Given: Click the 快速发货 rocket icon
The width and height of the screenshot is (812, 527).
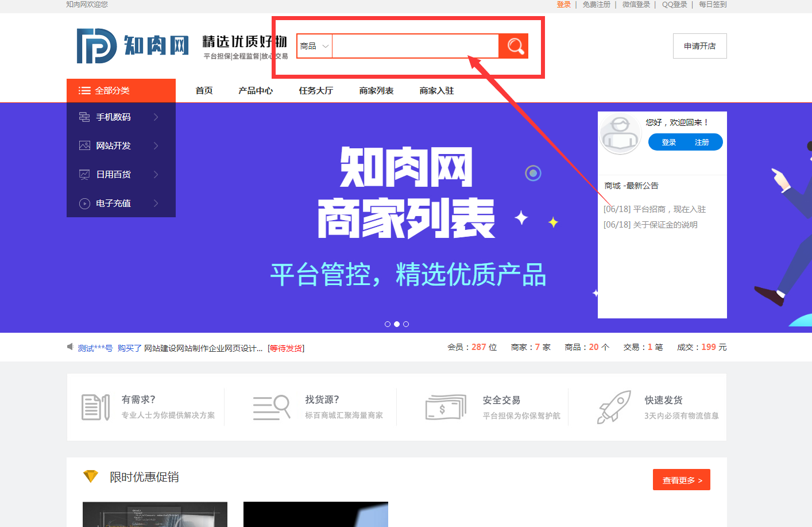Looking at the screenshot, I should coord(614,407).
